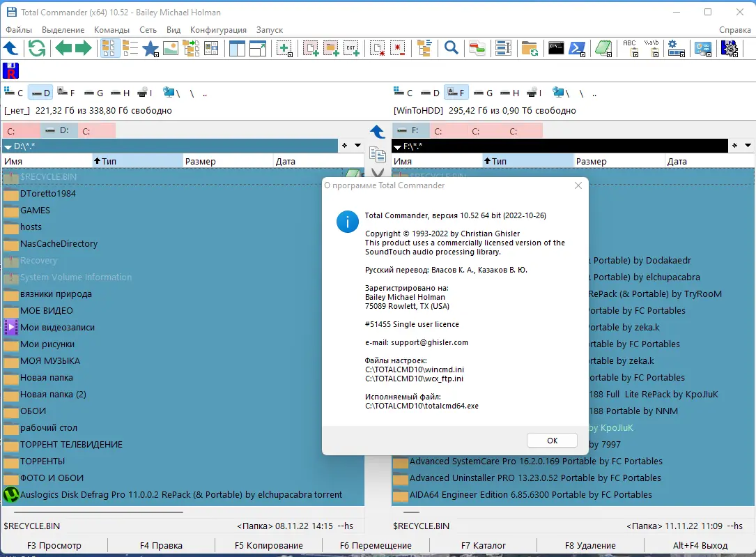This screenshot has width=756, height=557.
Task: Launch the command prompt icon
Action: click(x=556, y=48)
